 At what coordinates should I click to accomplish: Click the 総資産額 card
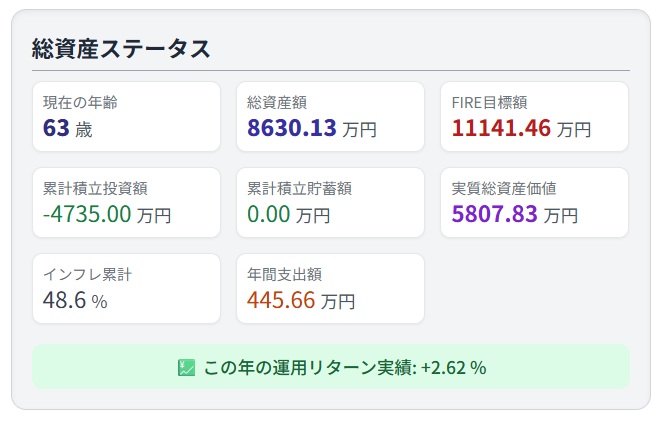pos(330,117)
